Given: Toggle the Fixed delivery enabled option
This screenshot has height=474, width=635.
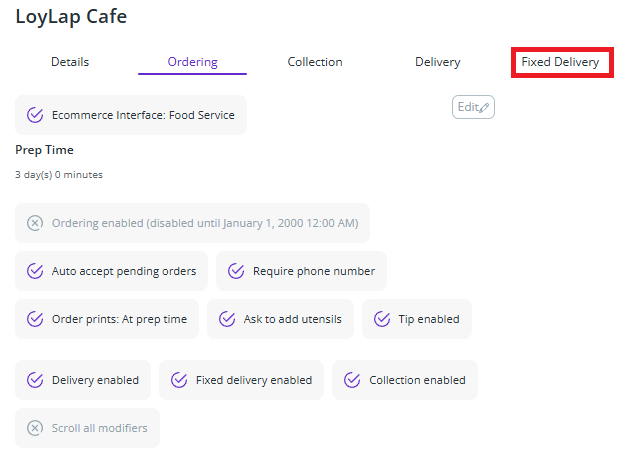Looking at the screenshot, I should (x=241, y=380).
